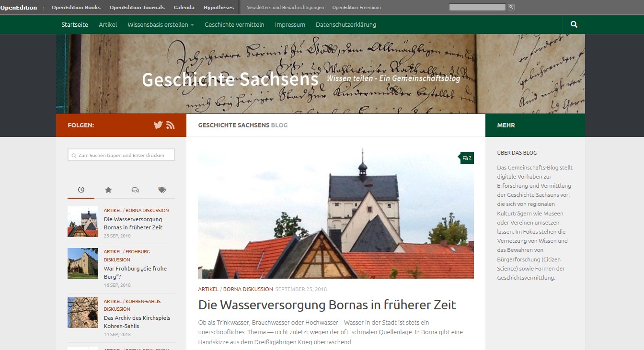The image size is (644, 350).
Task: Open the Impressum page
Action: pos(290,24)
